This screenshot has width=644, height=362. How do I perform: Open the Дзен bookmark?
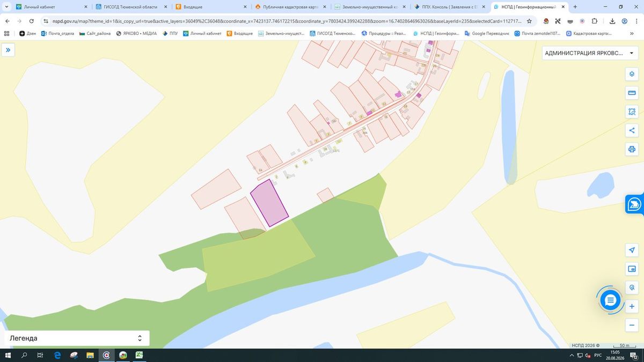(x=28, y=33)
